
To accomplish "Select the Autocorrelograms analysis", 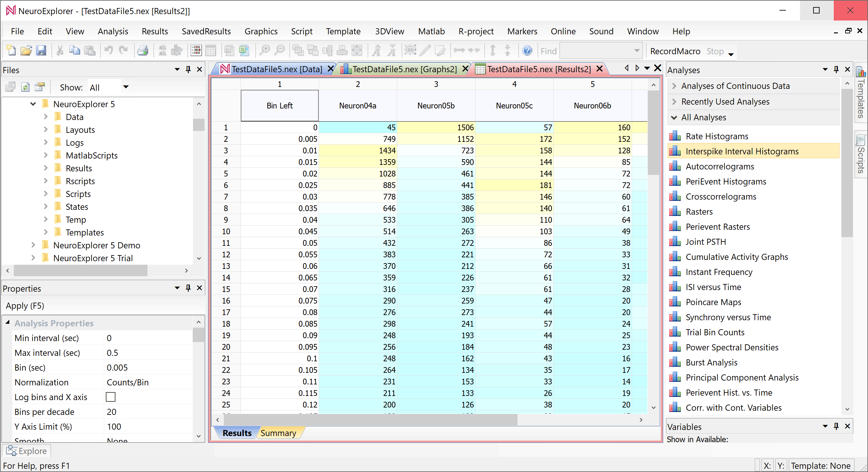I will 720,167.
